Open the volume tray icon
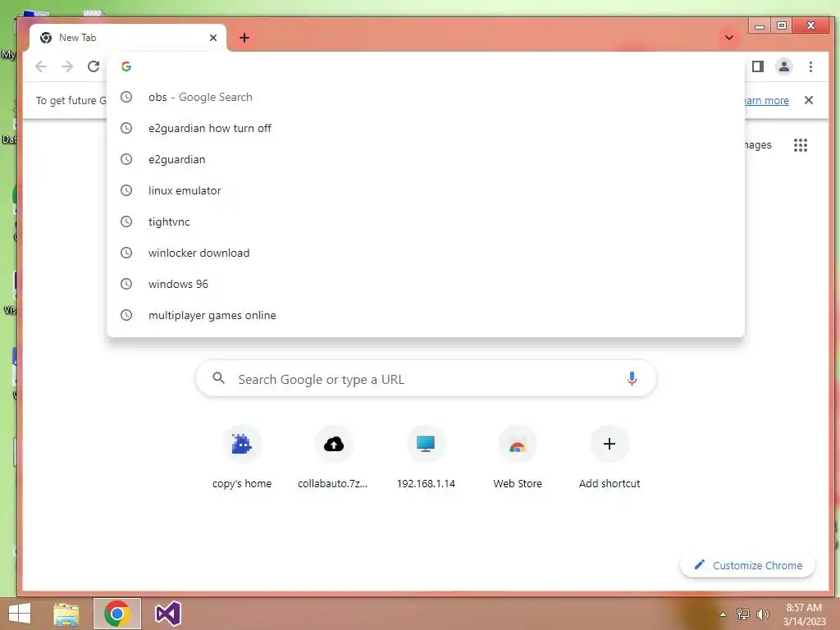The width and height of the screenshot is (840, 630). point(763,614)
